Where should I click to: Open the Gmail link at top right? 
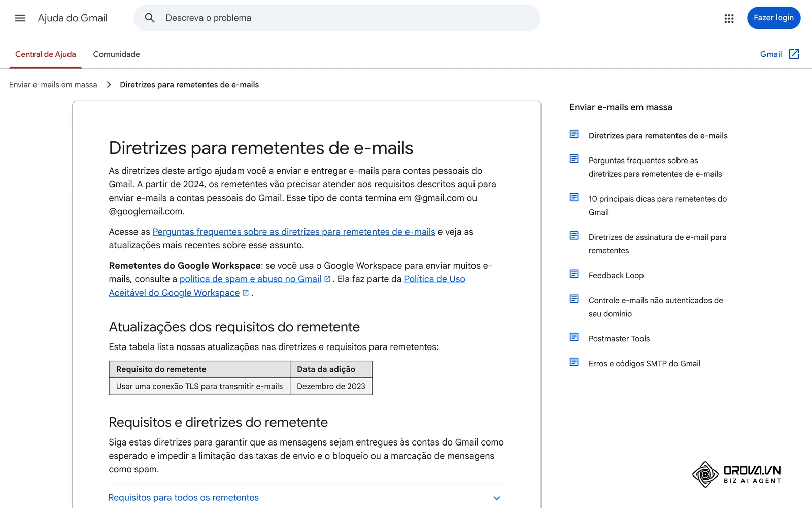770,54
